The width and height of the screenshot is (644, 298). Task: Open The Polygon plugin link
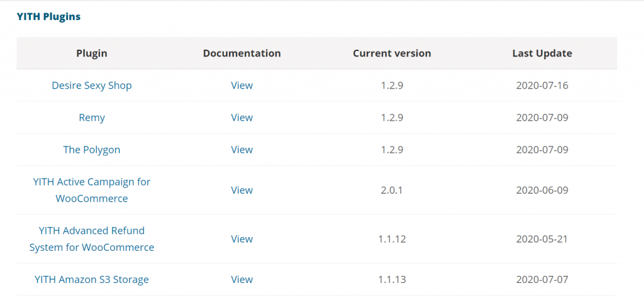pyautogui.click(x=92, y=150)
